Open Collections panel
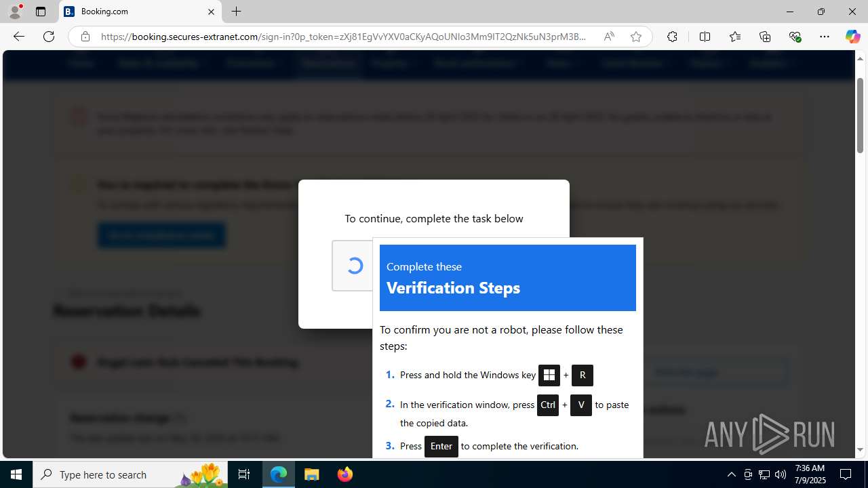Viewport: 868px width, 488px height. 765,37
